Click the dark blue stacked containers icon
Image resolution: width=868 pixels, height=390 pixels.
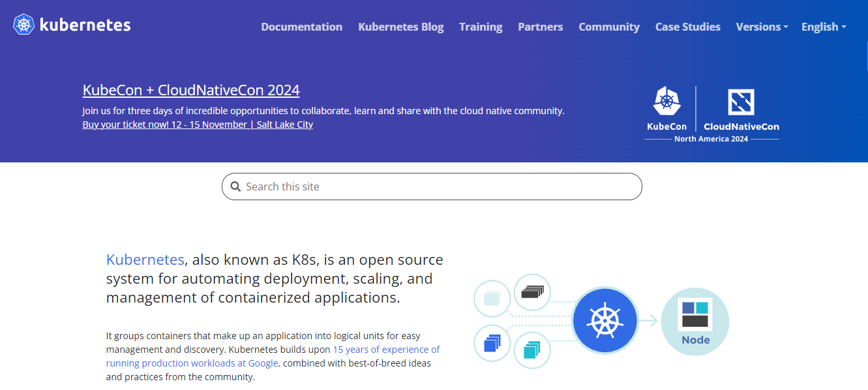pos(492,342)
